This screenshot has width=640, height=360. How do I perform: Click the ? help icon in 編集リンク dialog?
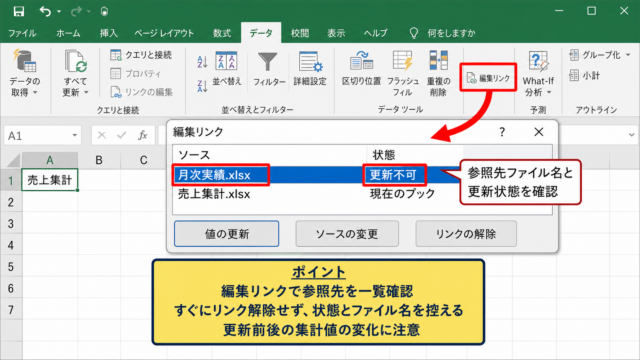coord(502,132)
